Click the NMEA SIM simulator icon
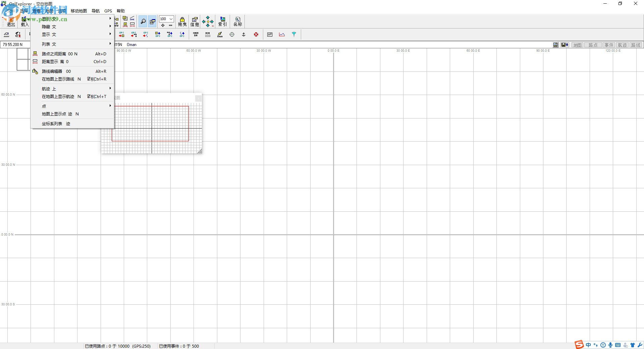Image resolution: width=644 pixels, height=349 pixels. (196, 34)
